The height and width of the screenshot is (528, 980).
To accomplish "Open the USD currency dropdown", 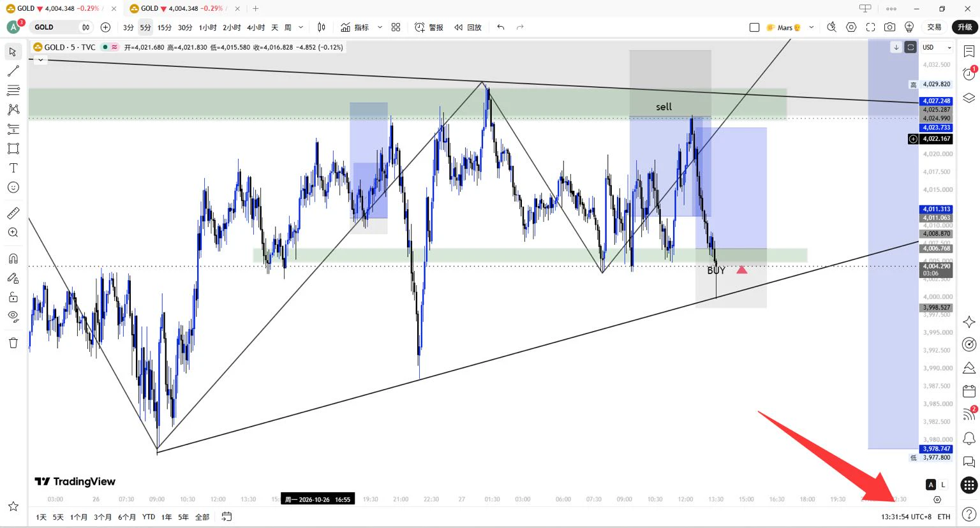I will pyautogui.click(x=937, y=47).
